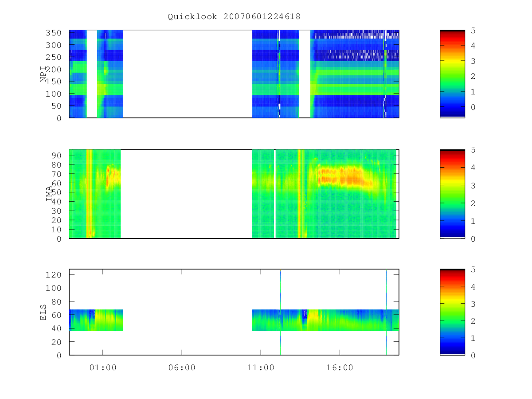
Task: Click the green vertical spike in ELS near 12:00
Action: tap(280, 312)
